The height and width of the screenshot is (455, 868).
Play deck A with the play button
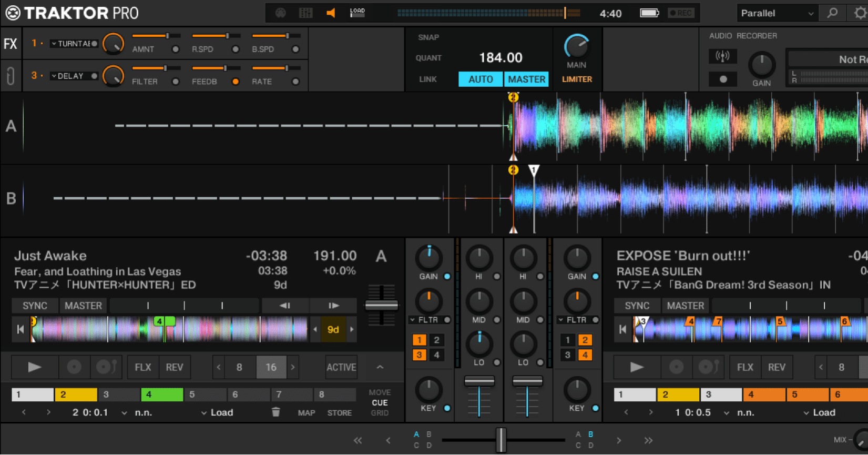[35, 367]
